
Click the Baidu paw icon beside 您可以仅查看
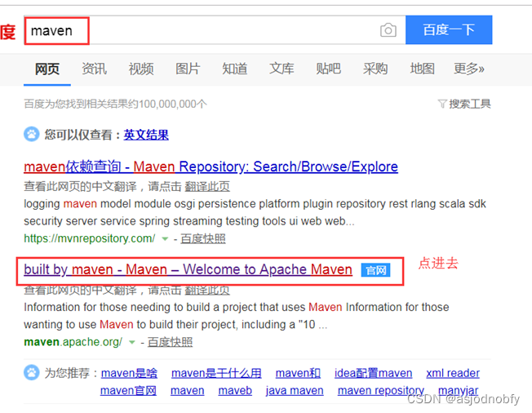click(32, 134)
